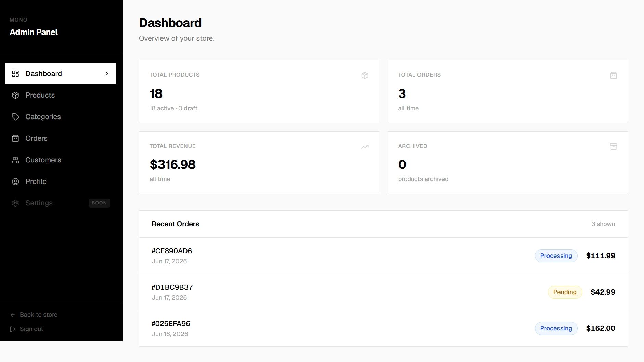Click the disabled Settings menu item

[x=61, y=203]
